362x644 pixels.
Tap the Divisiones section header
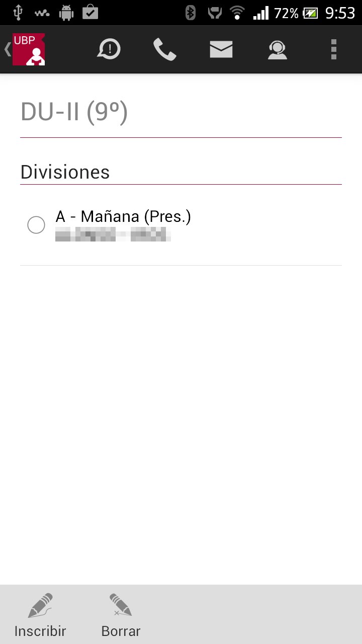pos(65,172)
